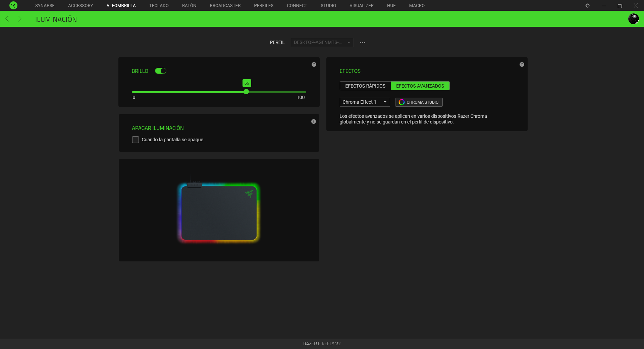Screen dimensions: 644x349
Task: Open the Hue tab
Action: (391, 6)
